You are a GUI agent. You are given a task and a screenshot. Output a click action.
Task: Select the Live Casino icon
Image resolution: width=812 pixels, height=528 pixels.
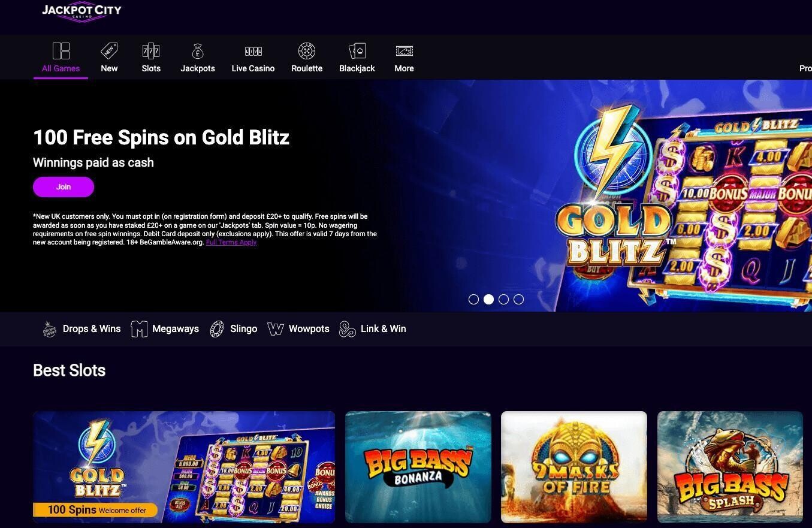pyautogui.click(x=253, y=52)
